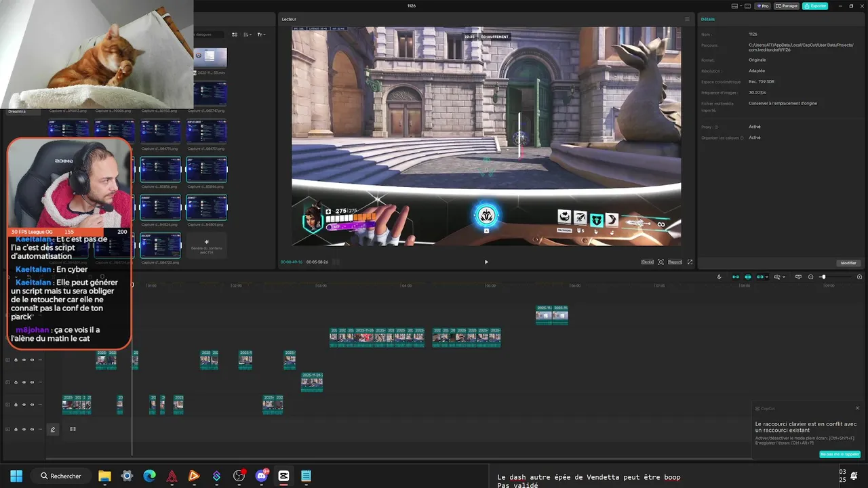Close the keyboard shortcut conflict notification

(x=857, y=408)
